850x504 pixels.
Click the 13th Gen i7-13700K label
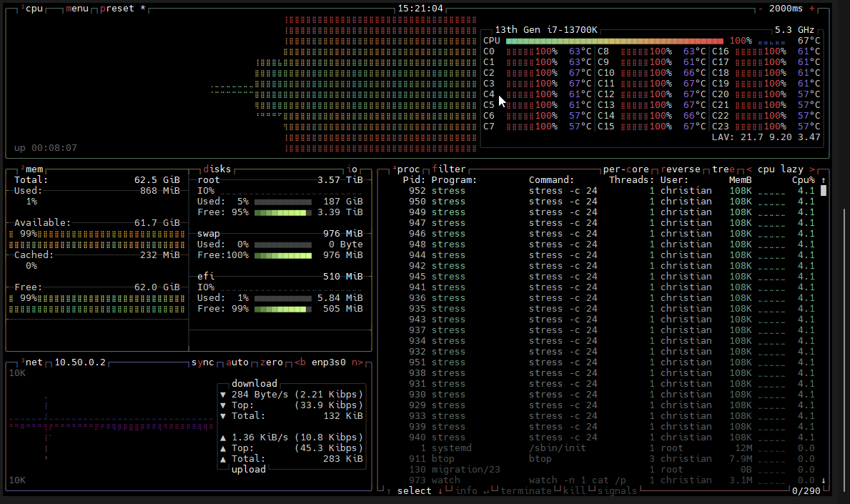click(x=546, y=30)
